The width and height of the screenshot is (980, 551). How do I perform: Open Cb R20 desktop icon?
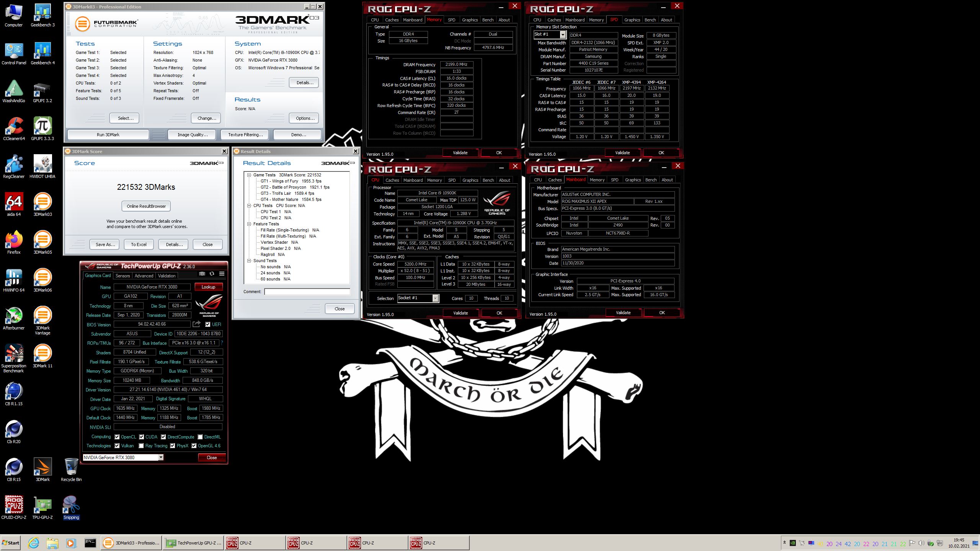(x=14, y=432)
